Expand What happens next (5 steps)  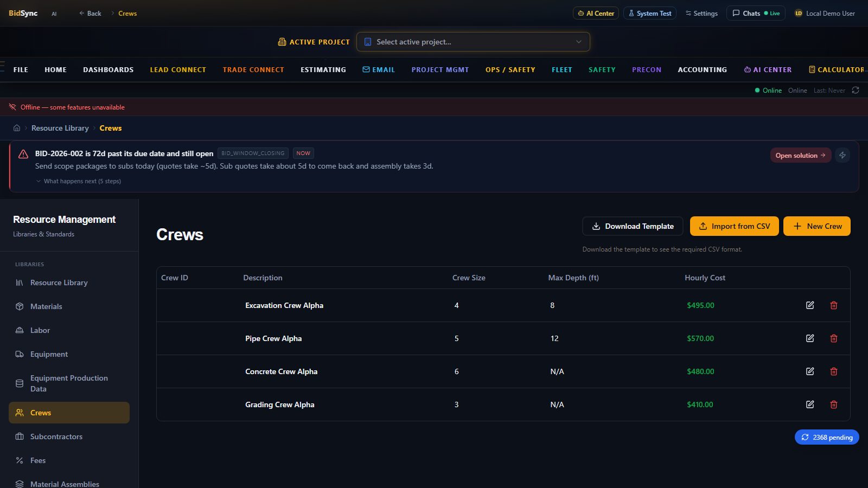coord(79,181)
